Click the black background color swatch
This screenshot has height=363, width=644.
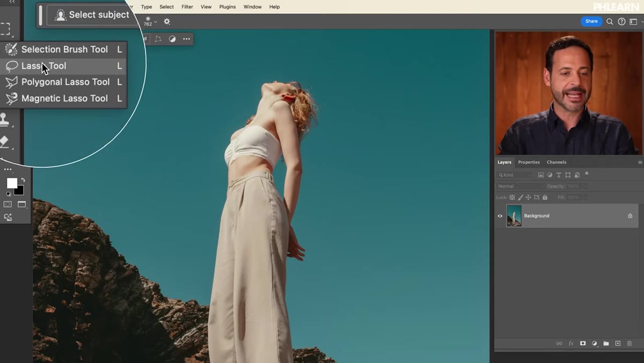point(20,191)
